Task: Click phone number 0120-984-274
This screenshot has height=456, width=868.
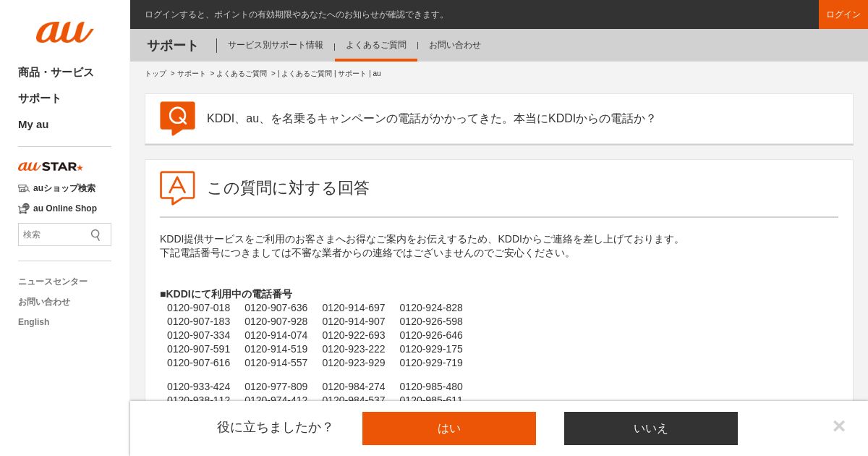Action: pyautogui.click(x=354, y=387)
